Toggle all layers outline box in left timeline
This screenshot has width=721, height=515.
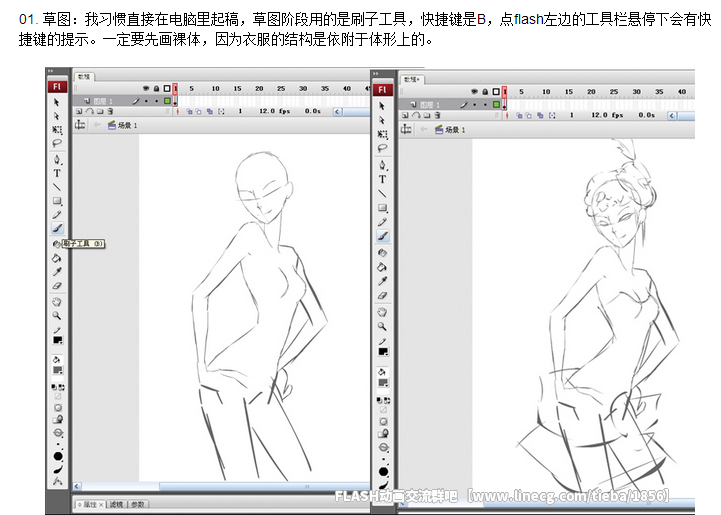tap(167, 88)
